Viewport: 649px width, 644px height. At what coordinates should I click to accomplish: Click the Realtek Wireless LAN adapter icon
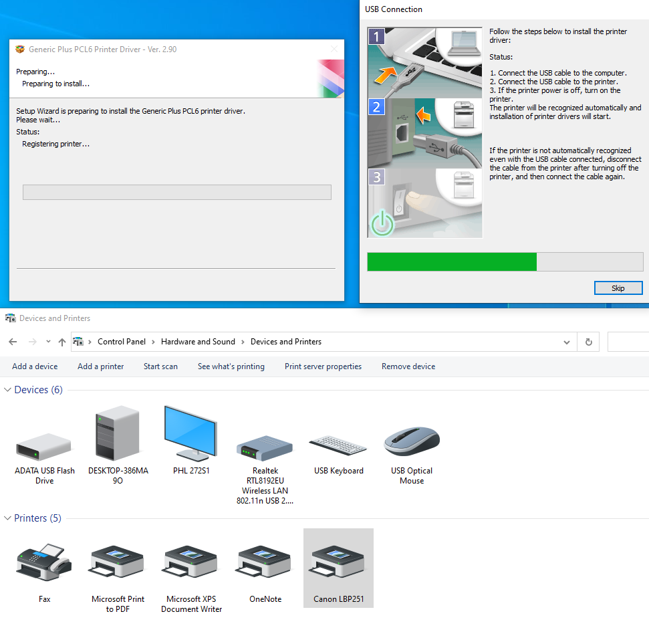click(265, 445)
